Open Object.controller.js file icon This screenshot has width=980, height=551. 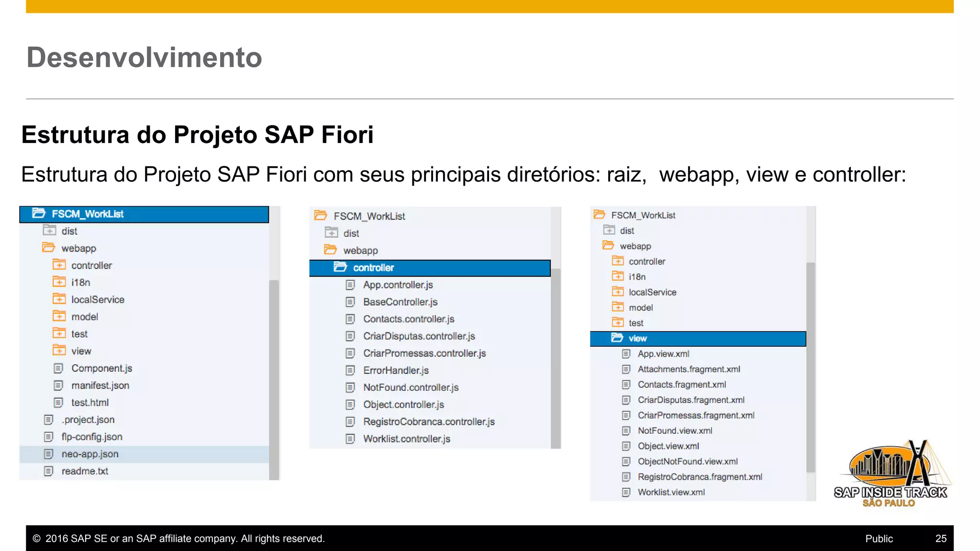tap(351, 405)
